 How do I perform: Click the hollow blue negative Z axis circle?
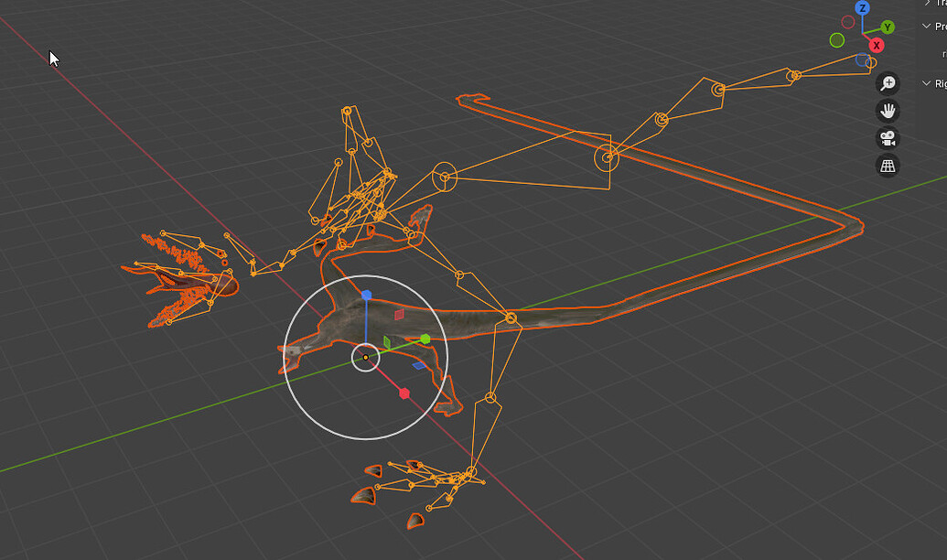[863, 59]
